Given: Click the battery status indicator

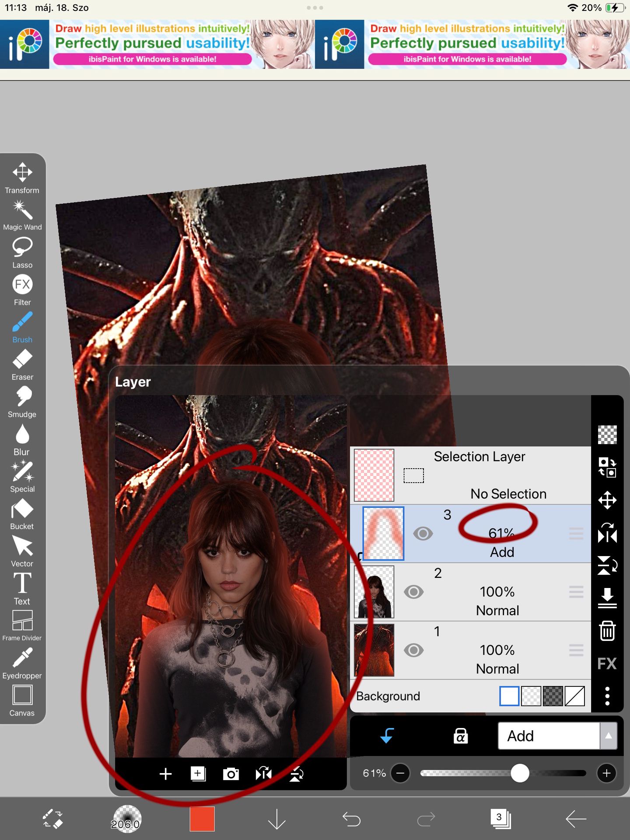Looking at the screenshot, I should pos(615,8).
